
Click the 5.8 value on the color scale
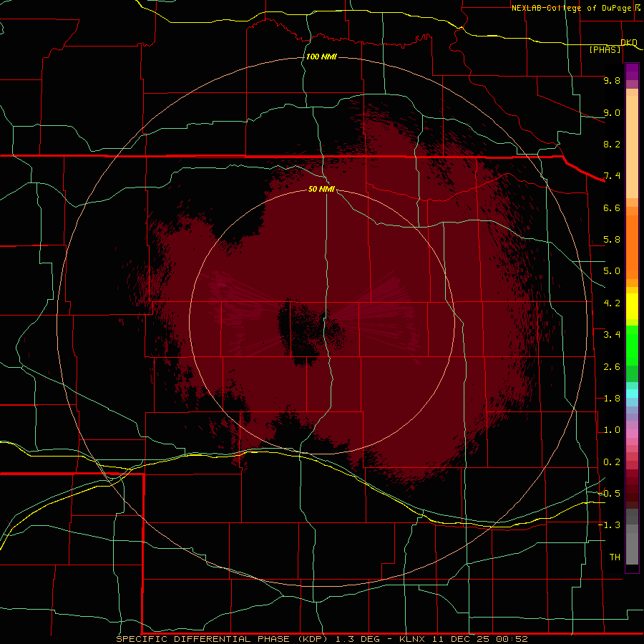coord(612,240)
